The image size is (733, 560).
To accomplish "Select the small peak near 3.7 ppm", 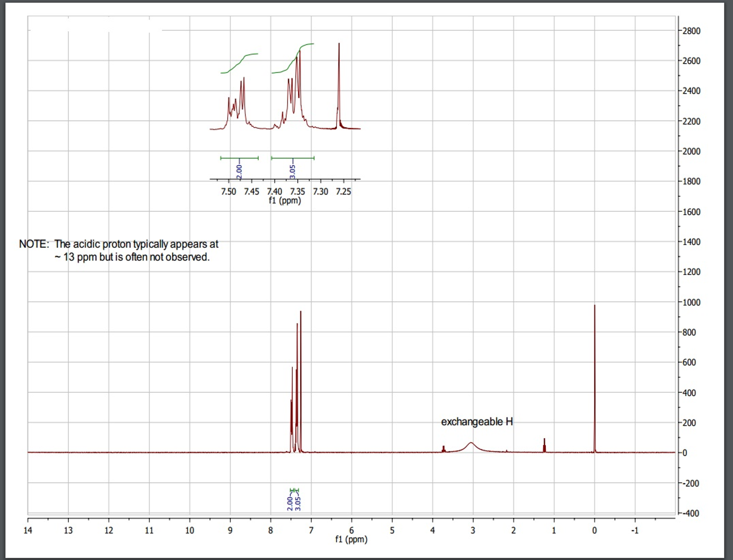I will [444, 448].
